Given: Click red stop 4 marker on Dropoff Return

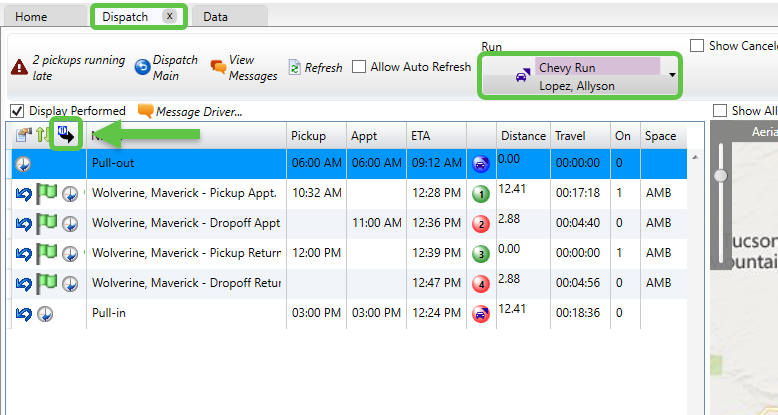Looking at the screenshot, I should (480, 284).
